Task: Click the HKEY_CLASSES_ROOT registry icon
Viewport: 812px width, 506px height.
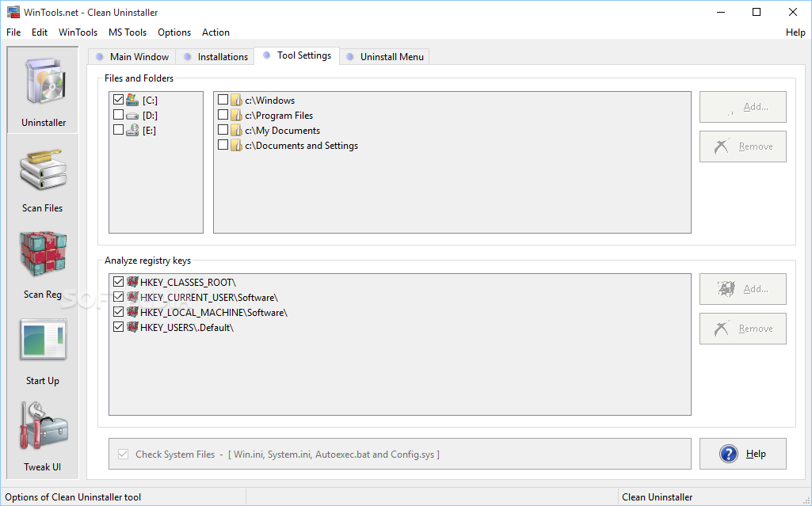Action: coord(132,281)
